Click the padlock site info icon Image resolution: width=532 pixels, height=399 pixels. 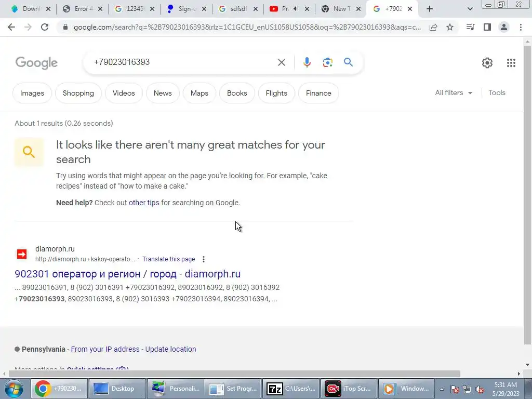tap(65, 27)
